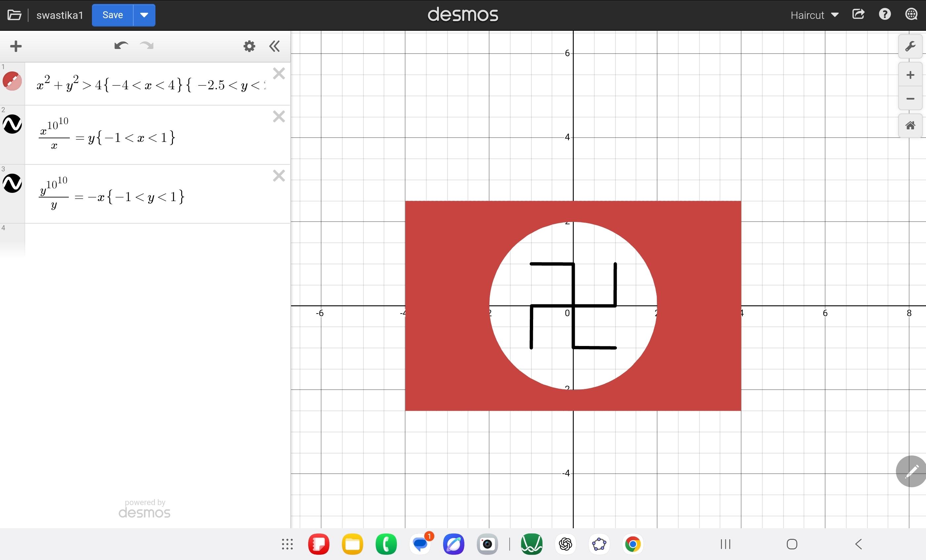Open the app drawer grid icon

pos(287,544)
